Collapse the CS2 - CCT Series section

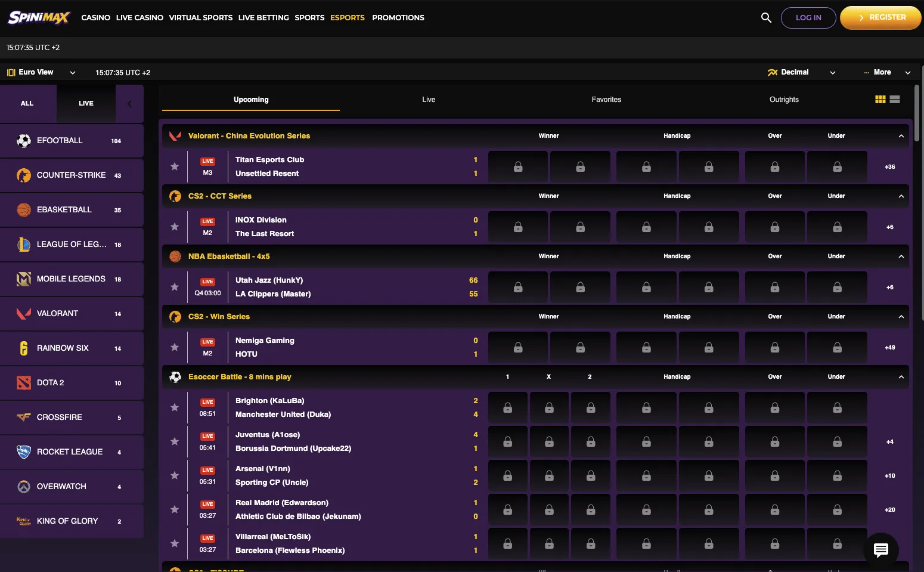[x=901, y=196]
